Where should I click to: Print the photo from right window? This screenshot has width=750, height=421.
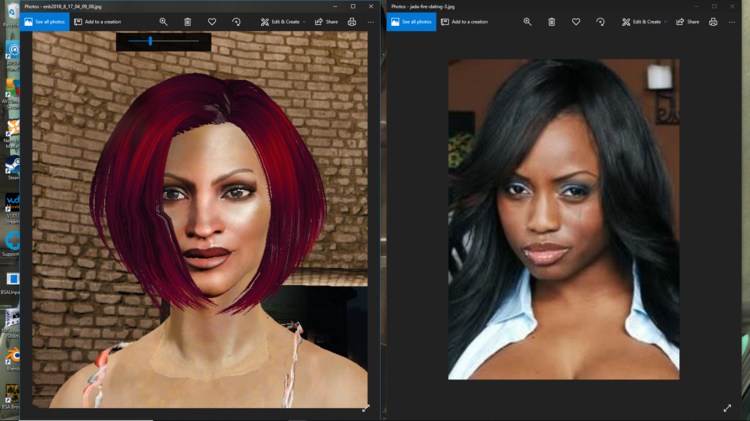point(713,22)
